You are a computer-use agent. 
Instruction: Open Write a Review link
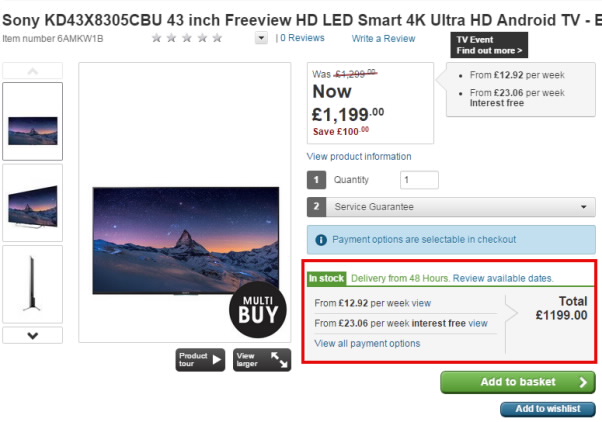[383, 38]
